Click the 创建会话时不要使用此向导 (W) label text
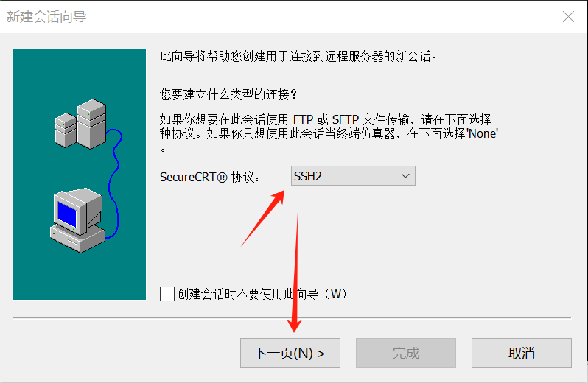 [262, 294]
